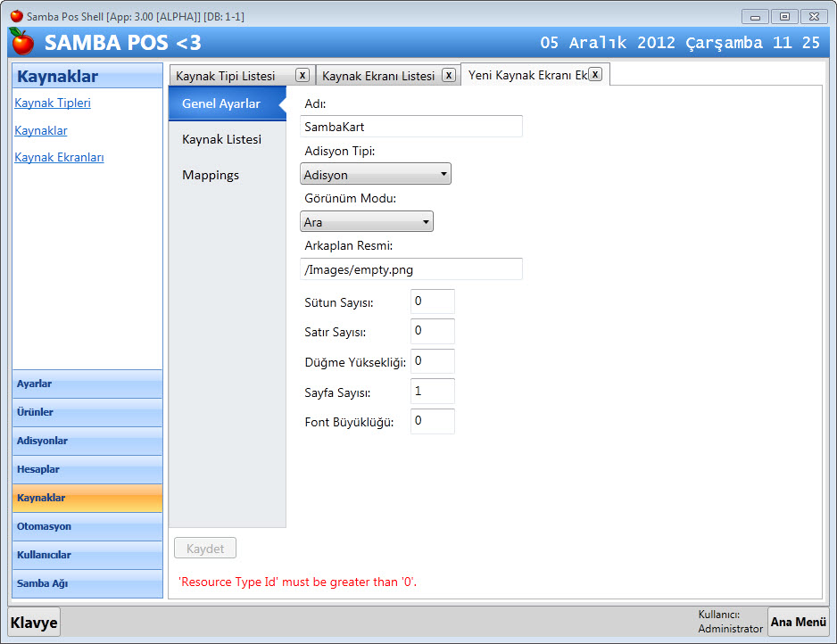Viewport: 837px width, 644px height.
Task: Open the Otomasyon sidebar section
Action: [x=87, y=526]
